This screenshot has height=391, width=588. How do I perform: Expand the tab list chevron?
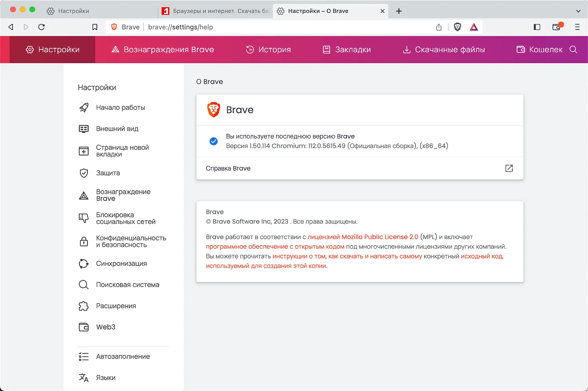[578, 11]
